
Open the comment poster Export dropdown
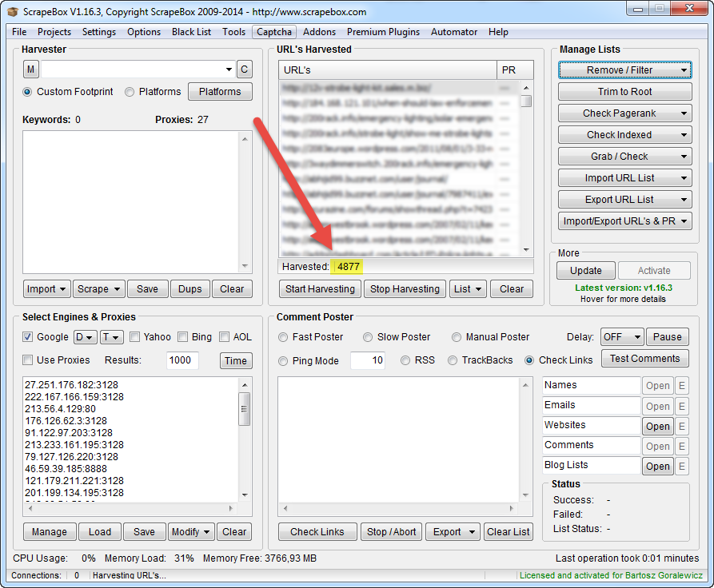point(453,532)
